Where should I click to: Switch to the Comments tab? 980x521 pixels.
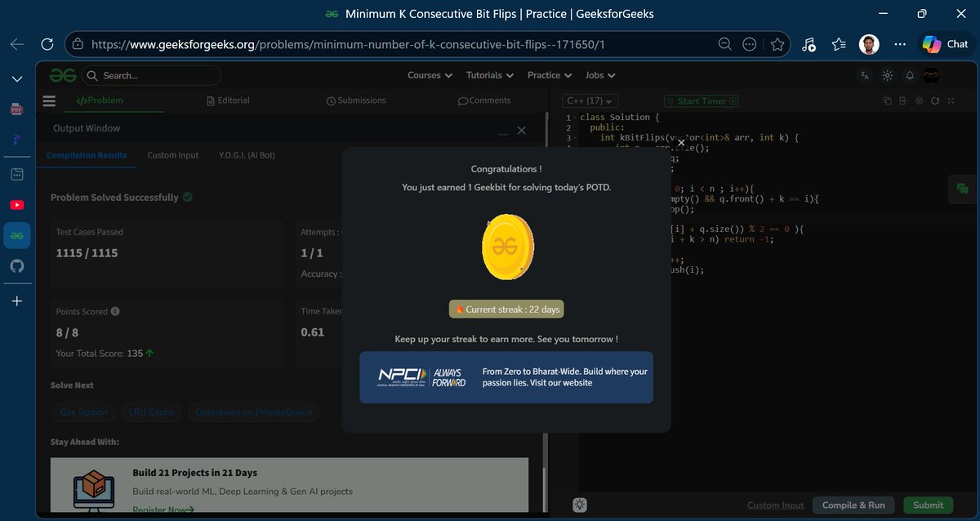point(484,100)
